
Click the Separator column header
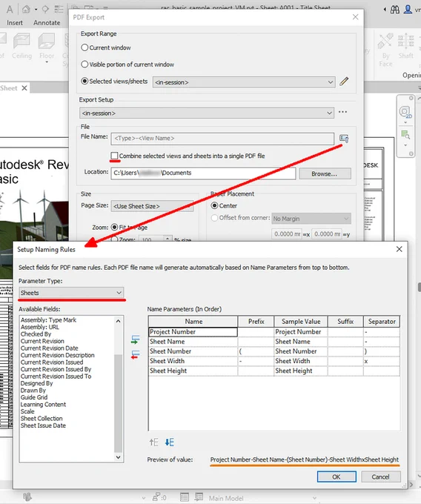(382, 322)
